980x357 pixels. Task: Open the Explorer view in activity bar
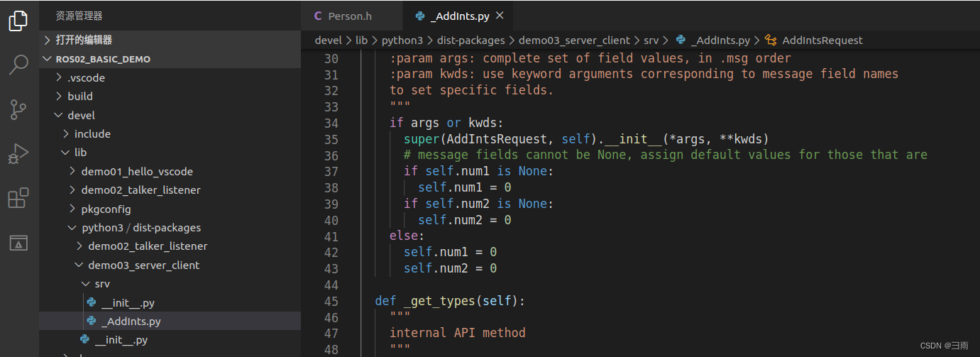(x=18, y=21)
